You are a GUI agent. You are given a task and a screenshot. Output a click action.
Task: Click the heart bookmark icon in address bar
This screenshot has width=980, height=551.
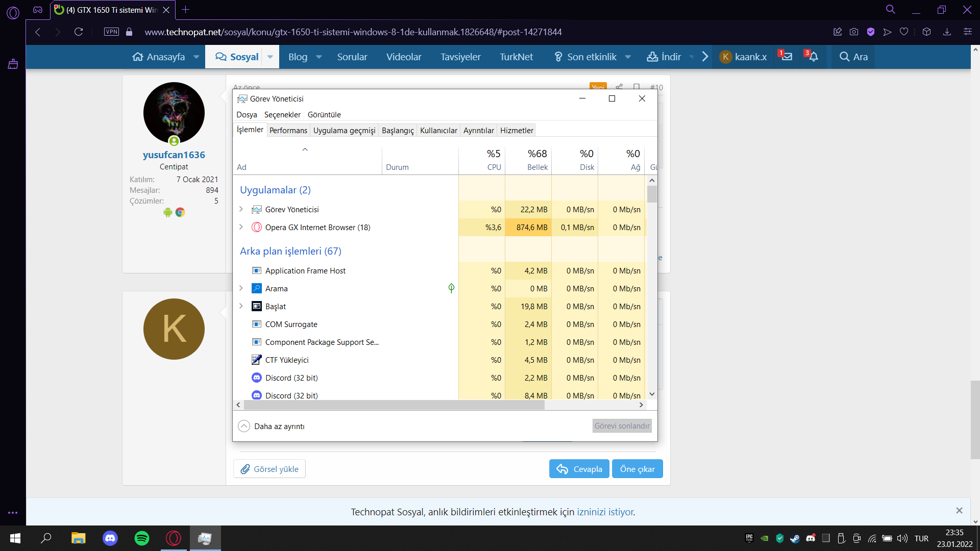pos(904,32)
